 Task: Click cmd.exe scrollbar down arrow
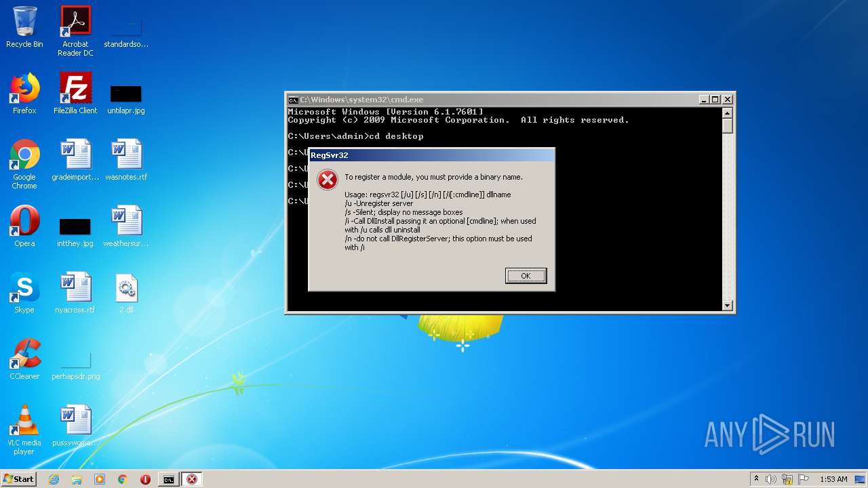[728, 306]
